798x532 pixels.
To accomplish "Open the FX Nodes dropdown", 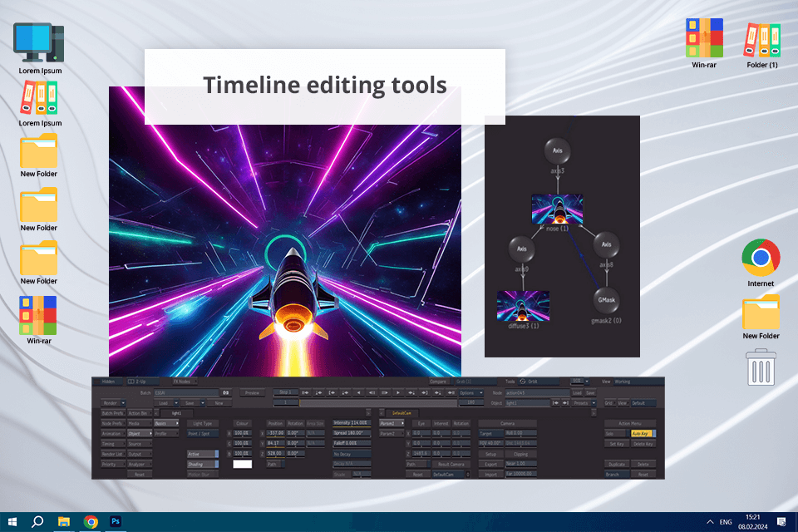I will (x=185, y=382).
